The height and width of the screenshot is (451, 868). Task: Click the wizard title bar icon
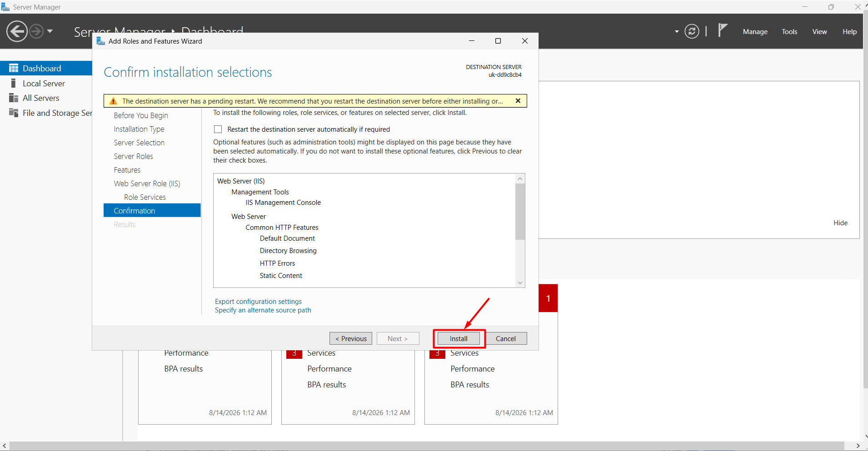[101, 41]
